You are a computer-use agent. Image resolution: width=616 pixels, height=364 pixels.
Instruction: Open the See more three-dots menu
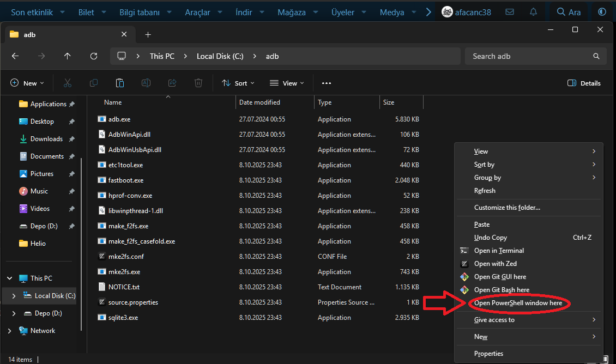326,83
